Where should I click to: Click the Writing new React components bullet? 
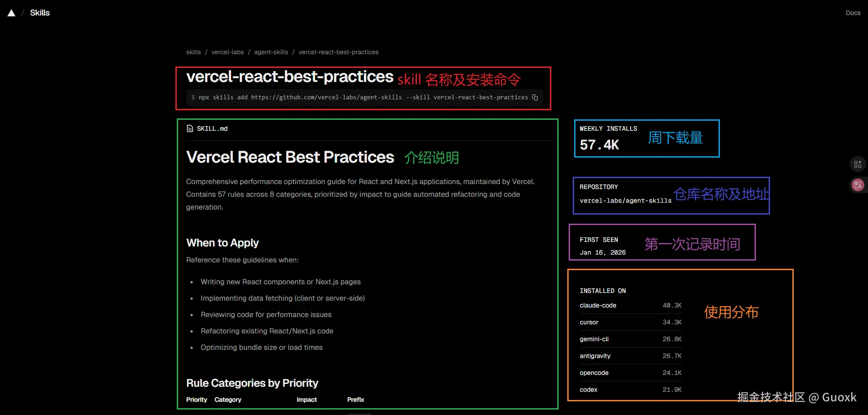tap(281, 282)
